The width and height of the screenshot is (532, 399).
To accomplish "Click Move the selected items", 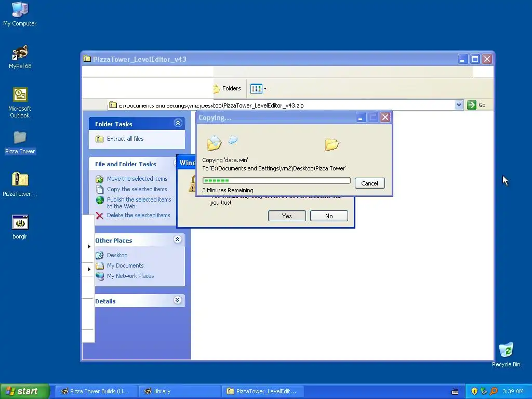I will pos(137,179).
